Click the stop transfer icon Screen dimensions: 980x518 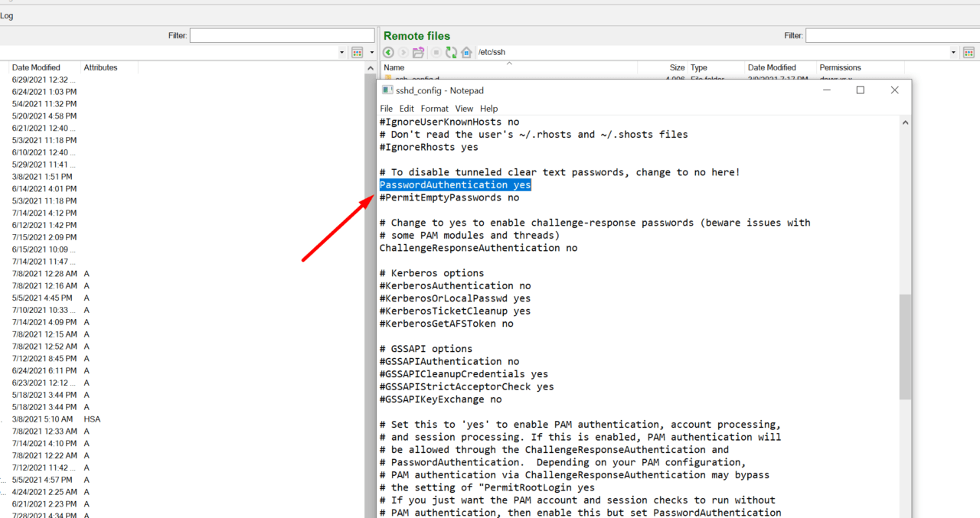click(x=436, y=52)
